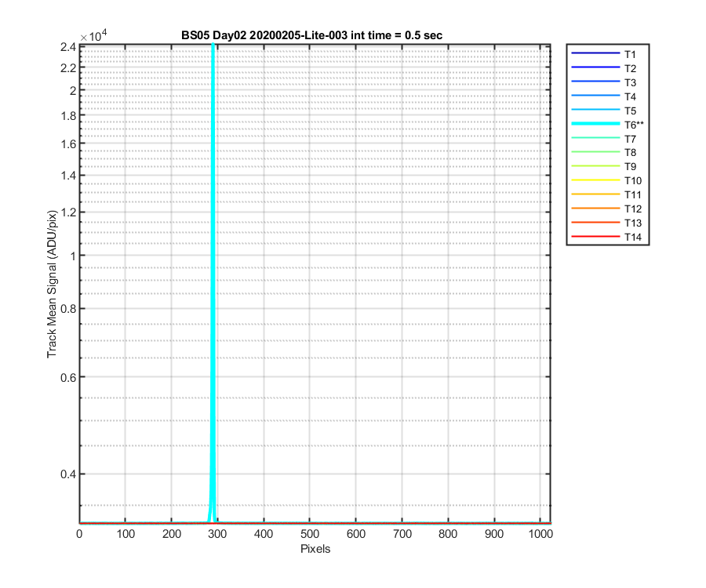Click the y-axis label Track Mean Signal

click(52, 284)
